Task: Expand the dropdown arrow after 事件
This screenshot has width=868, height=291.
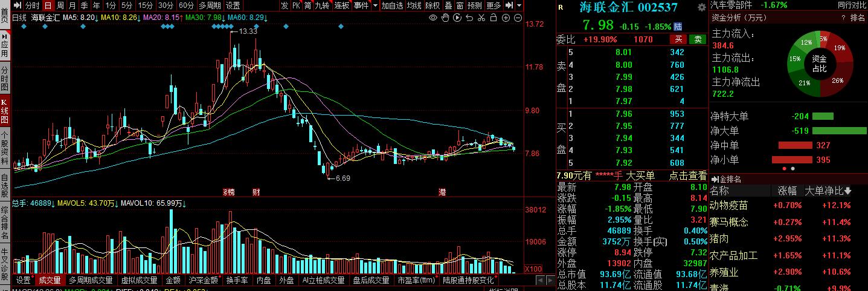Action: coord(375,5)
